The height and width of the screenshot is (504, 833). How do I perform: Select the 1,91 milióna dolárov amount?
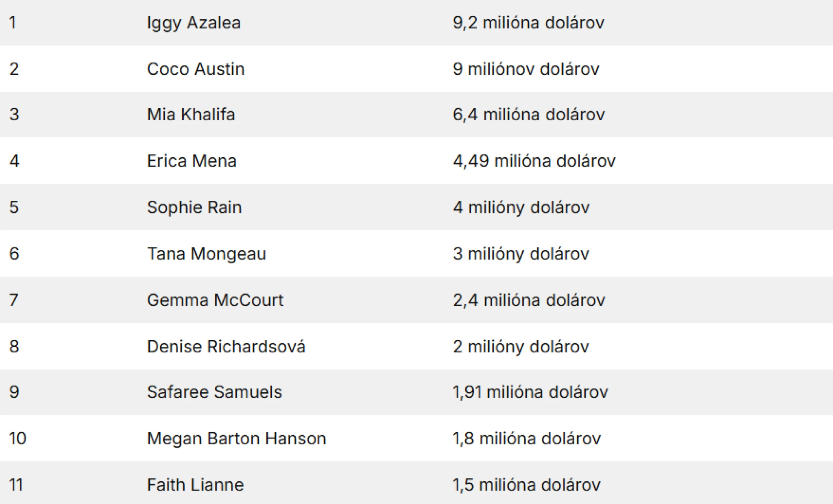pyautogui.click(x=530, y=392)
